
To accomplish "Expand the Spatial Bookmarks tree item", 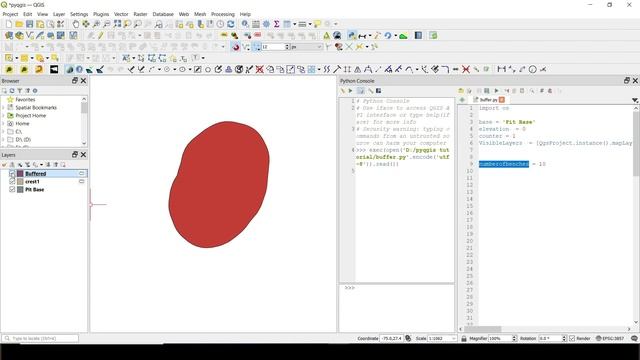I will pyautogui.click(x=4, y=108).
